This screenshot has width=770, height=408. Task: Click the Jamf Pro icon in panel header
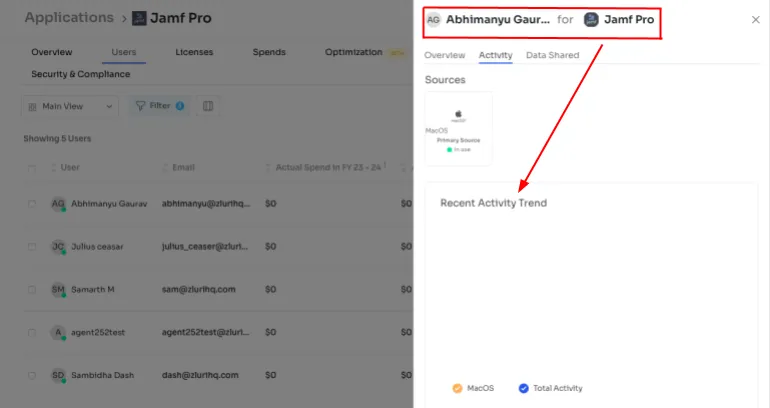tap(591, 20)
